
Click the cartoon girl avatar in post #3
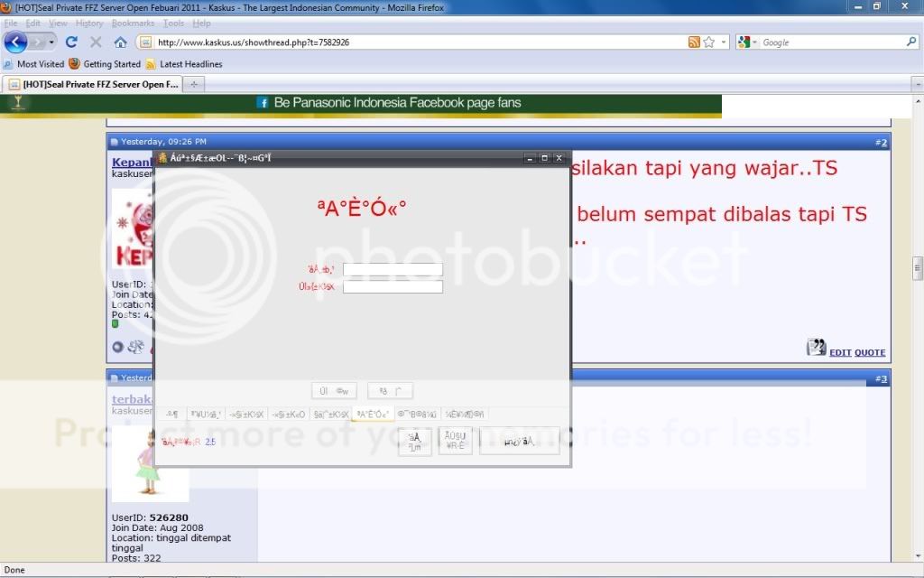(151, 463)
